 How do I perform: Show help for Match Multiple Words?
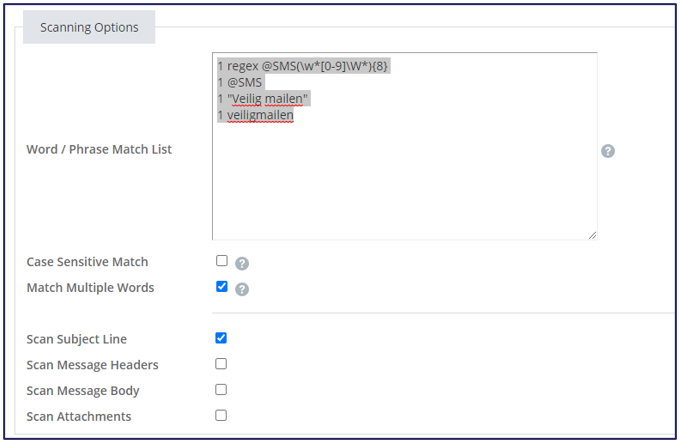coord(242,290)
